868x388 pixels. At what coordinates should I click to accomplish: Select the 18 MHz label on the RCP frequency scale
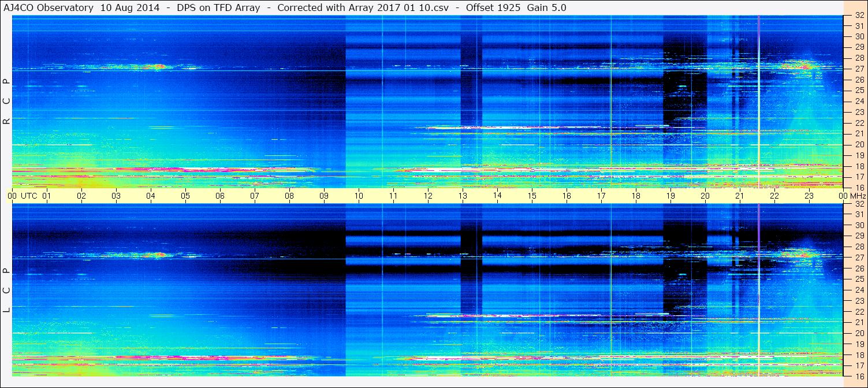859,166
